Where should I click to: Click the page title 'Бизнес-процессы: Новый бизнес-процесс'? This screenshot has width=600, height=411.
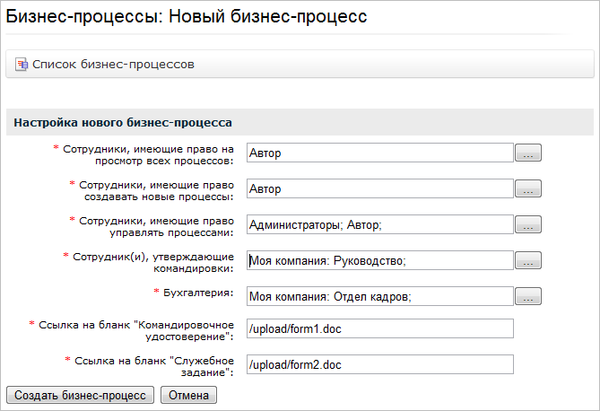(187, 17)
